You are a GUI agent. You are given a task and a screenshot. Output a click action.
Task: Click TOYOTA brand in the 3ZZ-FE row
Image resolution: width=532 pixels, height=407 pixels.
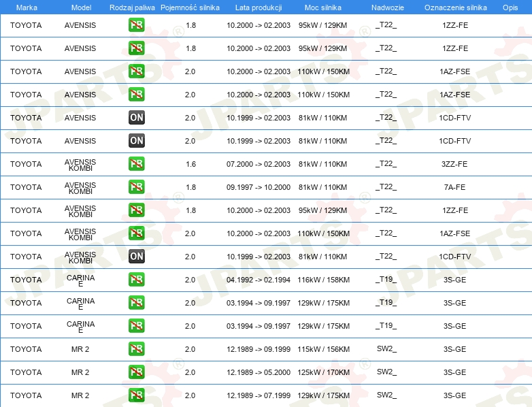click(x=26, y=164)
